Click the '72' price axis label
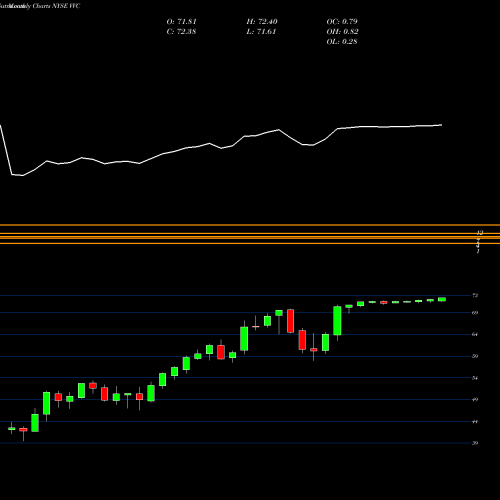Viewport: 500px width, 500px height. click(x=475, y=295)
